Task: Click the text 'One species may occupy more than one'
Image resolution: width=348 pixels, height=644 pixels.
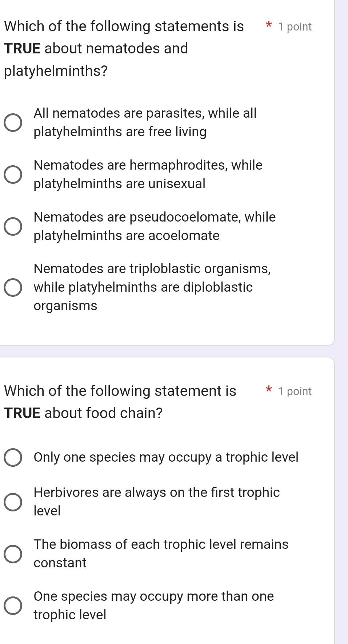Action: coord(153,596)
